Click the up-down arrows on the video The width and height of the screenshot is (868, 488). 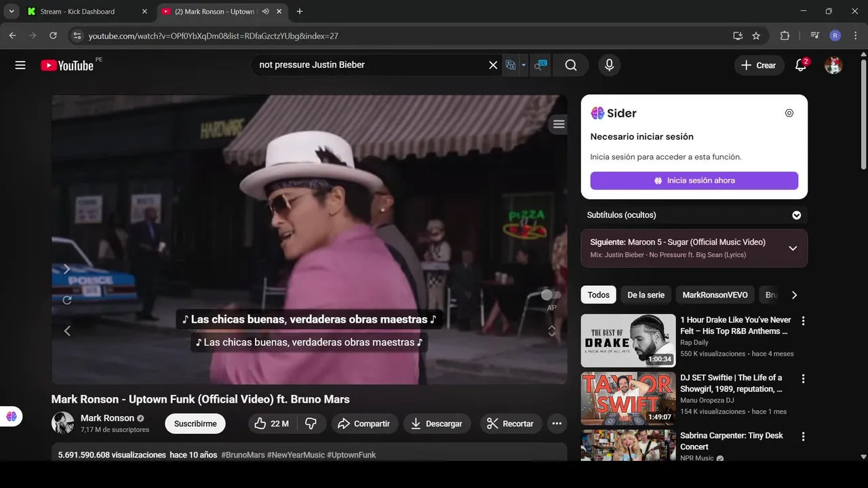[552, 331]
